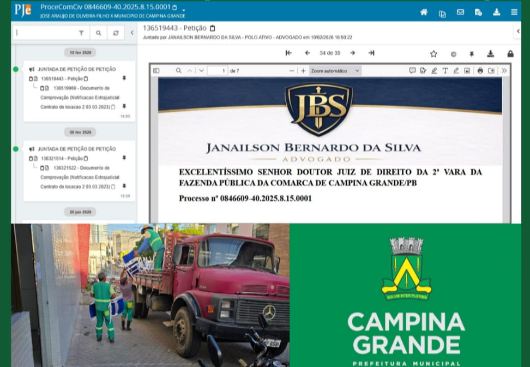Go to next PDF page
The image size is (530, 367).
pyautogui.click(x=201, y=71)
